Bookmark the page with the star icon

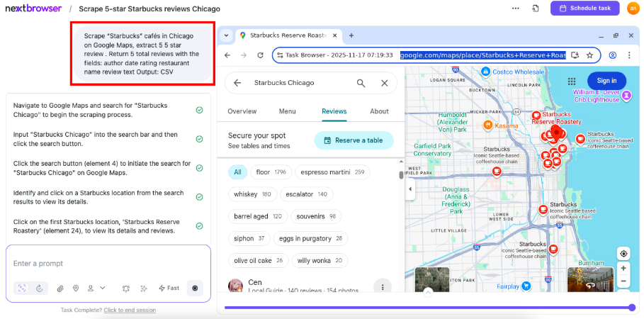click(x=589, y=55)
